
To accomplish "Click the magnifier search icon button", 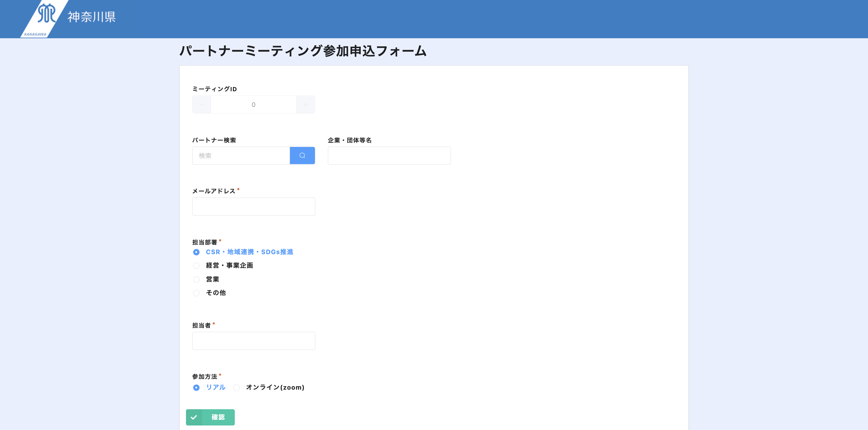I will point(302,156).
